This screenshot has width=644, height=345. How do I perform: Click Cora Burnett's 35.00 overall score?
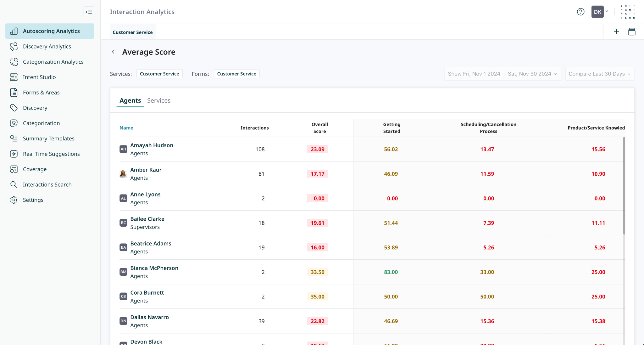tap(318, 297)
